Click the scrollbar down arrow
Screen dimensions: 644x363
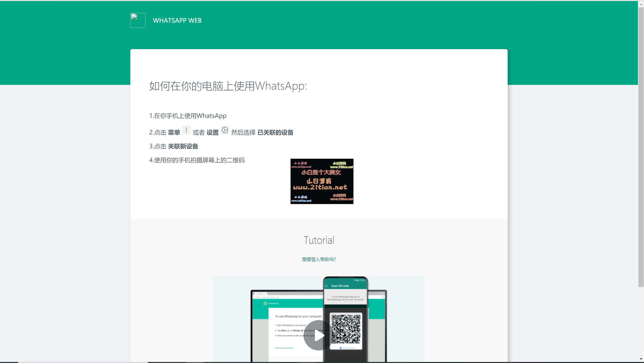click(x=641, y=359)
